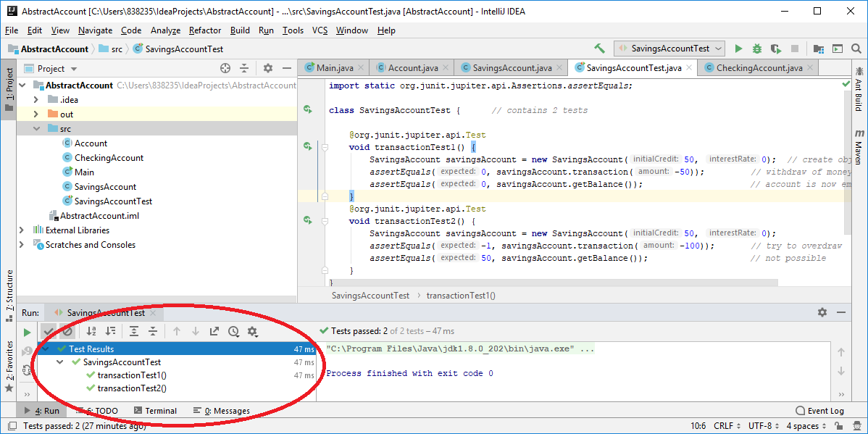Select transactionTest2() in test results
This screenshot has width=868, height=434.
click(x=132, y=388)
